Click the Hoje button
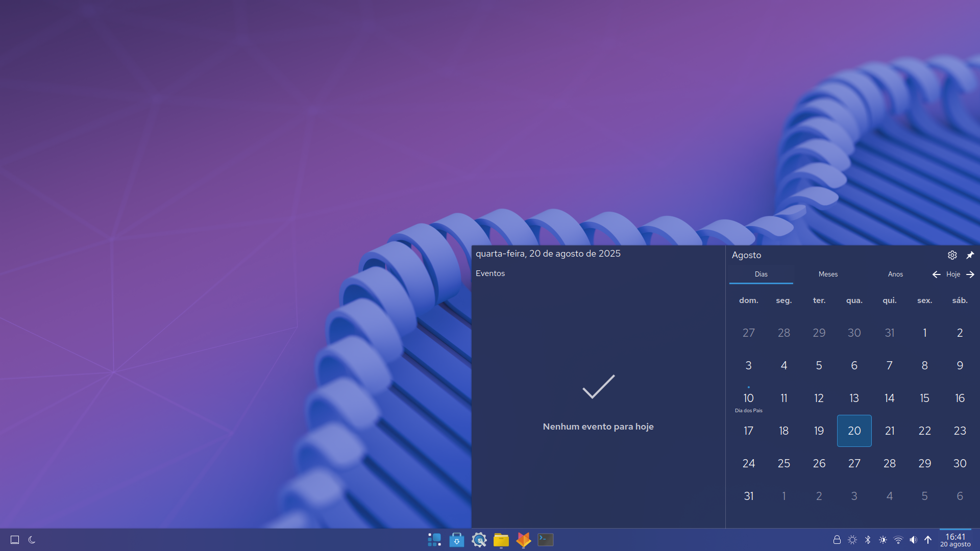Screen dimensions: 980x551 (953, 274)
